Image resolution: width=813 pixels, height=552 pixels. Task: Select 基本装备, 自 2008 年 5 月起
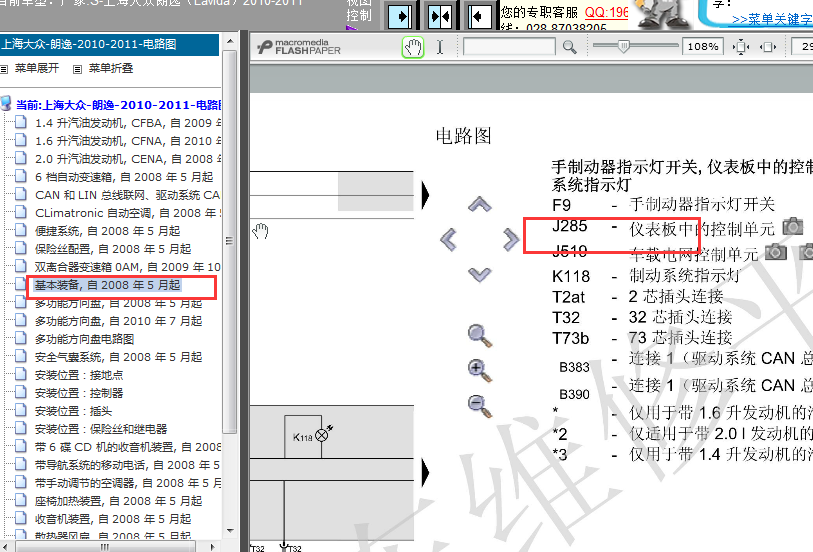107,285
